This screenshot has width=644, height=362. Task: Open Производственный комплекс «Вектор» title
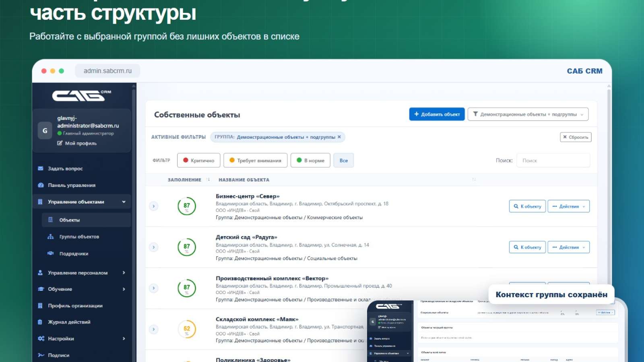tap(272, 278)
